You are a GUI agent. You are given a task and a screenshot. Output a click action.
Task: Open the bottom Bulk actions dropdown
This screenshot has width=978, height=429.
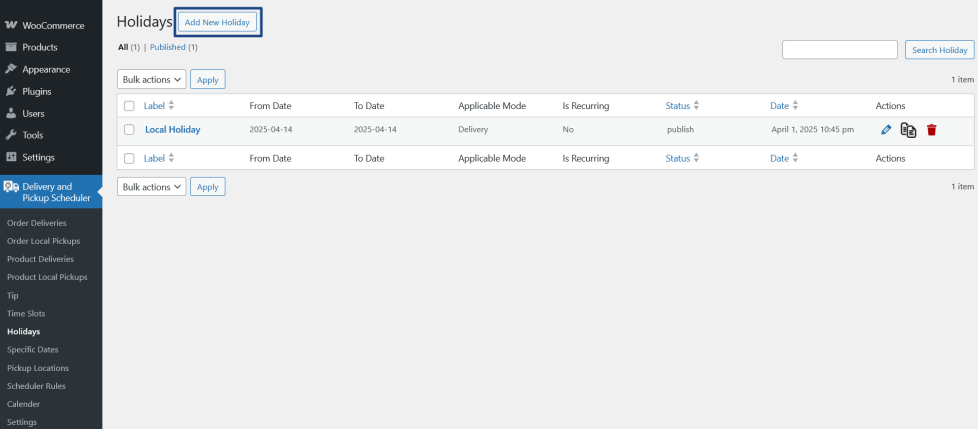152,186
